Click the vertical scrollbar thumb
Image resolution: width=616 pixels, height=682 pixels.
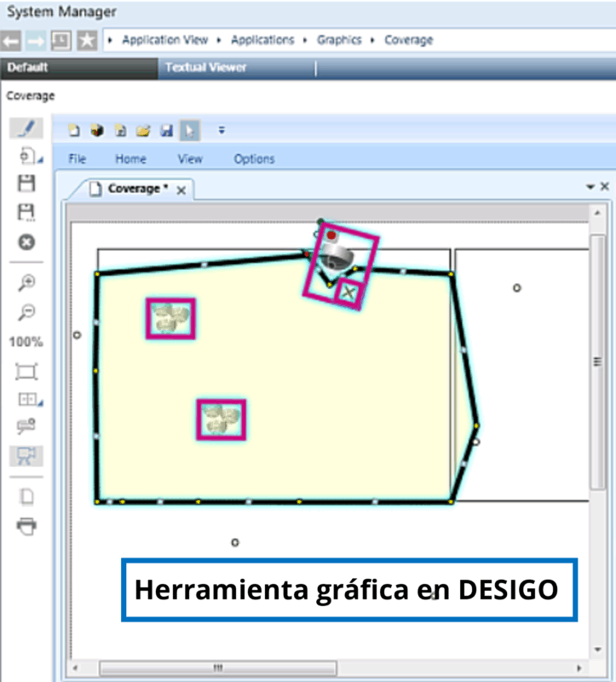coord(597,361)
